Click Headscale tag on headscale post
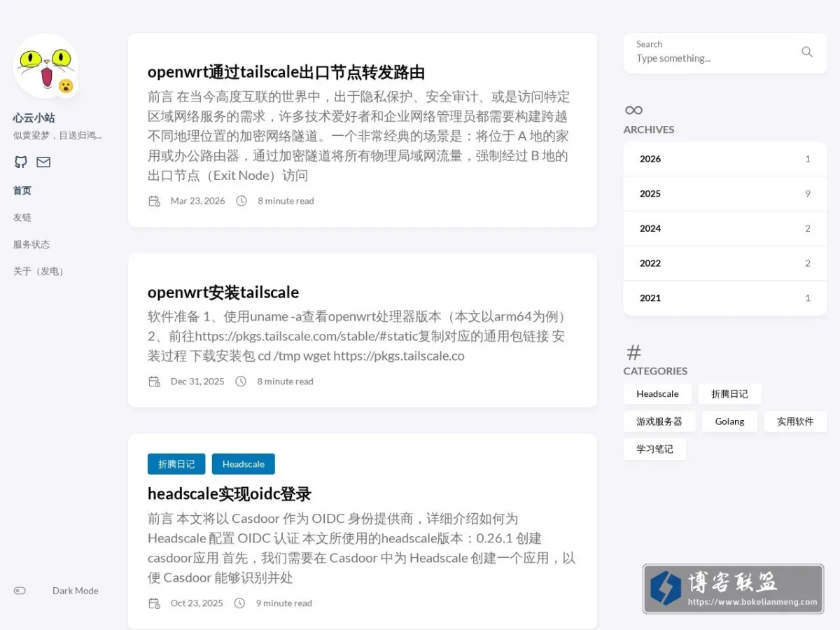The height and width of the screenshot is (630, 840). [244, 464]
